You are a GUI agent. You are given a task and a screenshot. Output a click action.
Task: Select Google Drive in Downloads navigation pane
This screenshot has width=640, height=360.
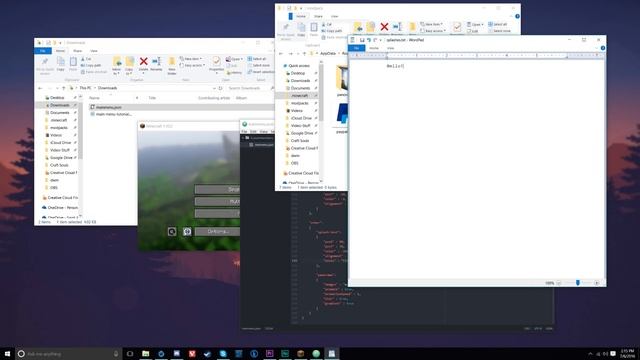60,158
